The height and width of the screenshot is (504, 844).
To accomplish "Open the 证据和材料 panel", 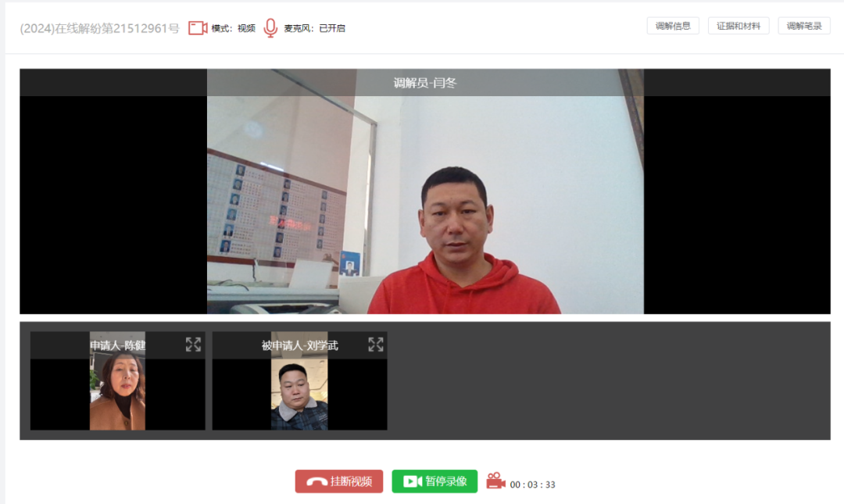I will pyautogui.click(x=738, y=26).
